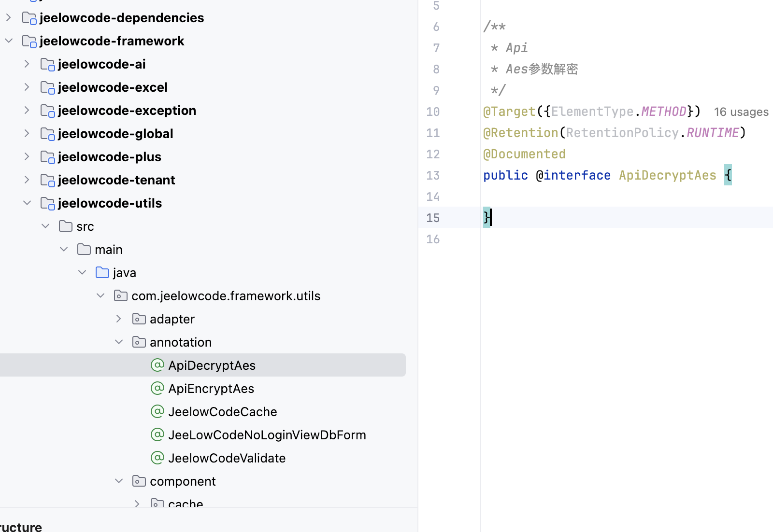Click line number 13 in the gutter
The width and height of the screenshot is (773, 532).
pyautogui.click(x=433, y=176)
